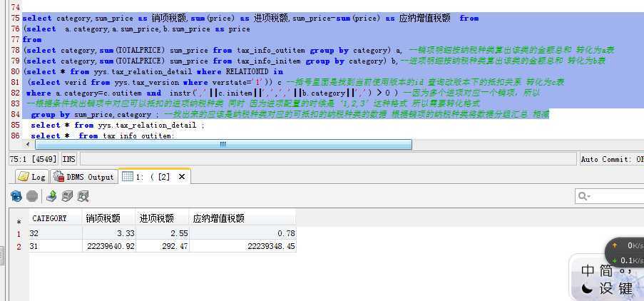Sort by the CATEGORY column header
The image size is (644, 301).
pyautogui.click(x=56, y=218)
